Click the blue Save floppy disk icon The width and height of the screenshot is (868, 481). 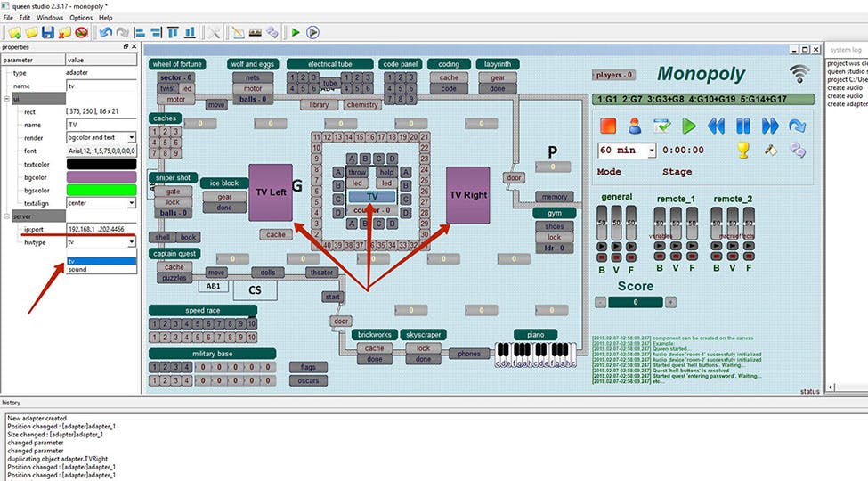coord(48,33)
